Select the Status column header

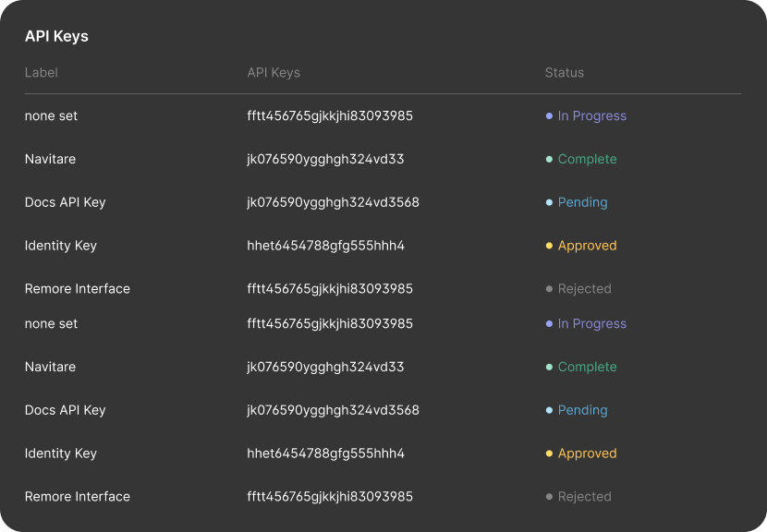pos(564,72)
